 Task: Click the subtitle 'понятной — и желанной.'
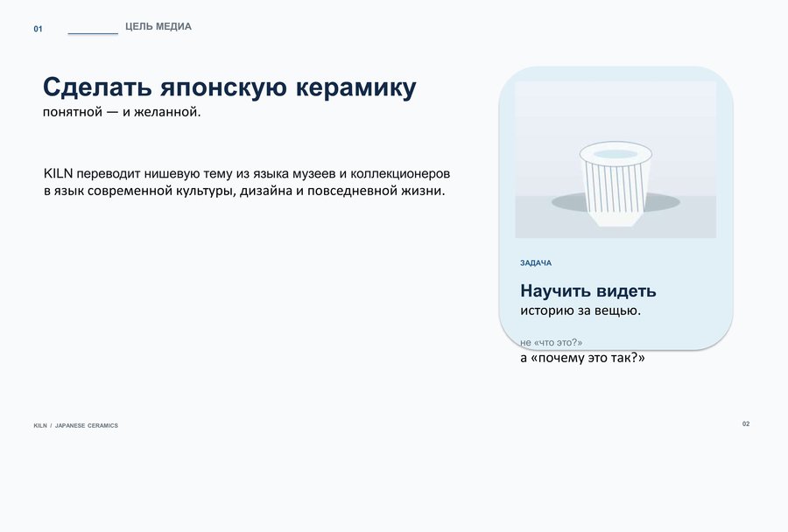(x=122, y=112)
